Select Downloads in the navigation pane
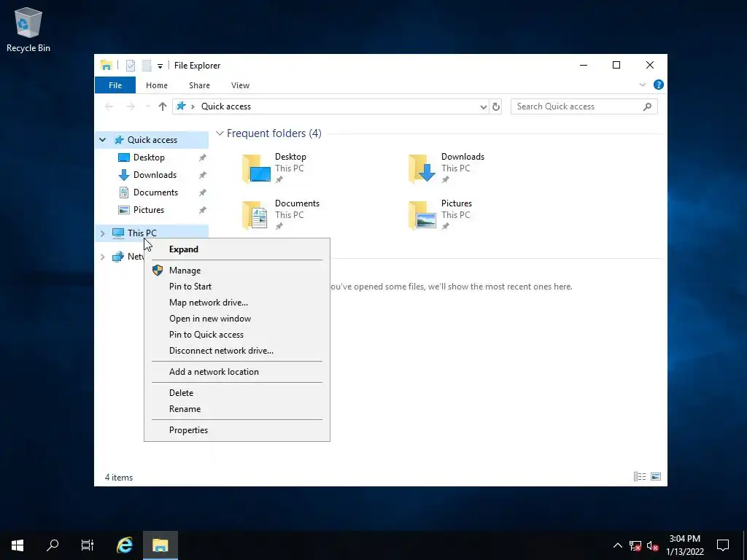 click(x=155, y=175)
